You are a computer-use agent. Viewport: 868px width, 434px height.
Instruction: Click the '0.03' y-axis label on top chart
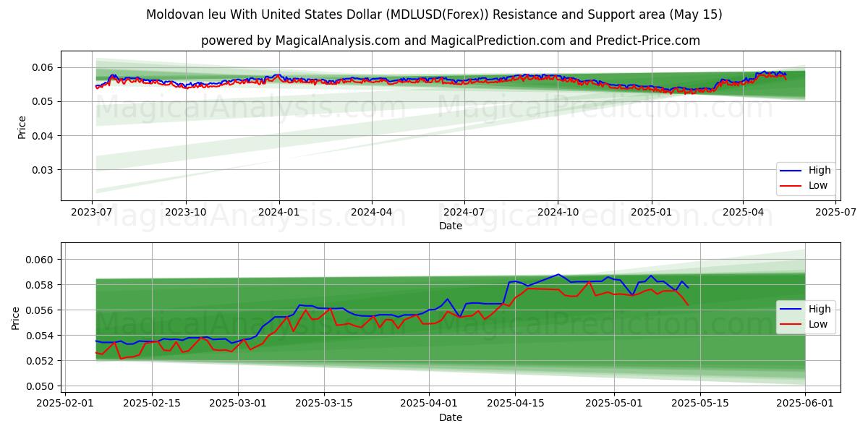tap(44, 170)
